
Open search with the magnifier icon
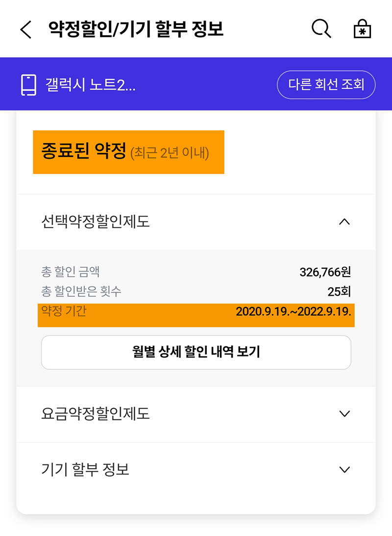[x=321, y=29]
